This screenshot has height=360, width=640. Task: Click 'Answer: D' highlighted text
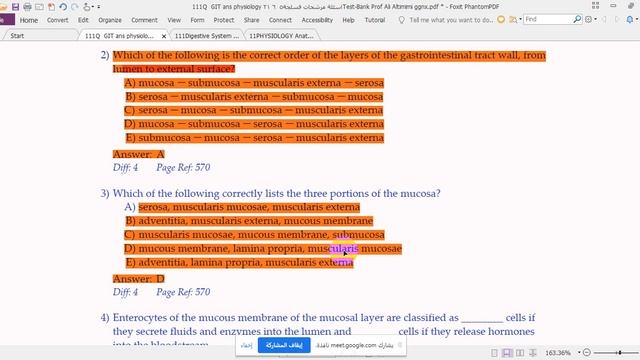[138, 279]
